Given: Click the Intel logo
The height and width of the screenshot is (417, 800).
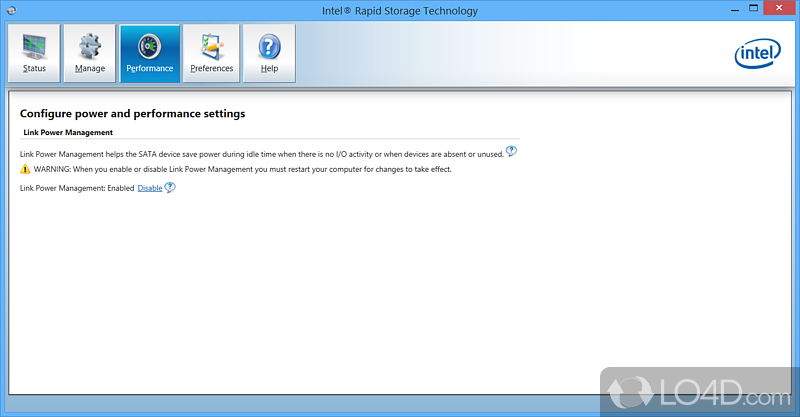Looking at the screenshot, I should 757,54.
